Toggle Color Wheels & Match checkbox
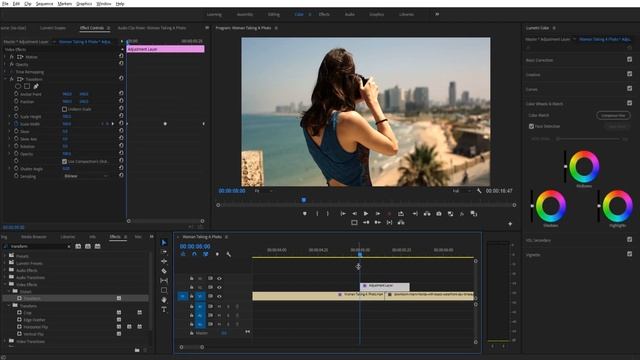 [629, 103]
